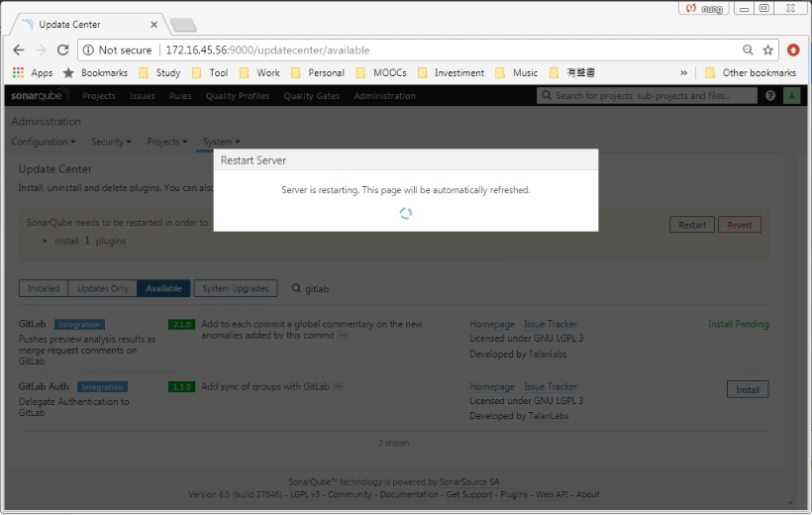The image size is (812, 515).
Task: Click the SonarSource SA footer link
Action: click(x=469, y=482)
